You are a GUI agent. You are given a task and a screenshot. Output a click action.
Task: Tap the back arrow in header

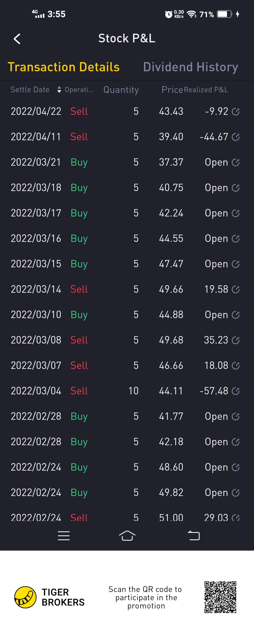click(x=17, y=39)
